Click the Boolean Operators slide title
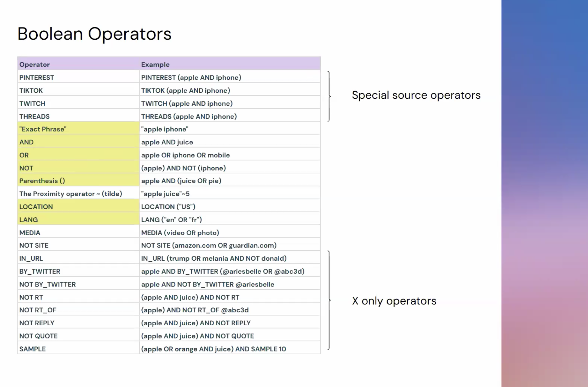The image size is (588, 387). 94,34
